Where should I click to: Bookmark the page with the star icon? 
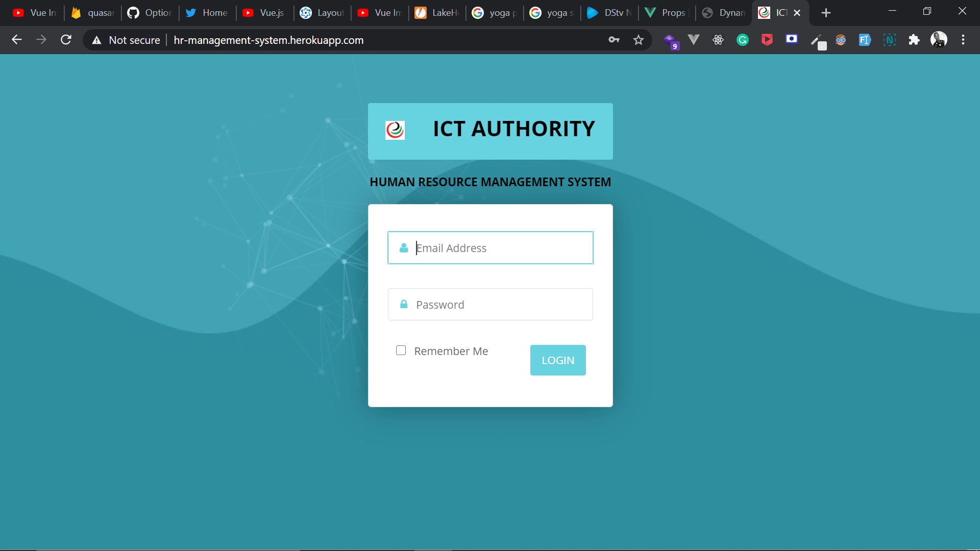point(638,40)
